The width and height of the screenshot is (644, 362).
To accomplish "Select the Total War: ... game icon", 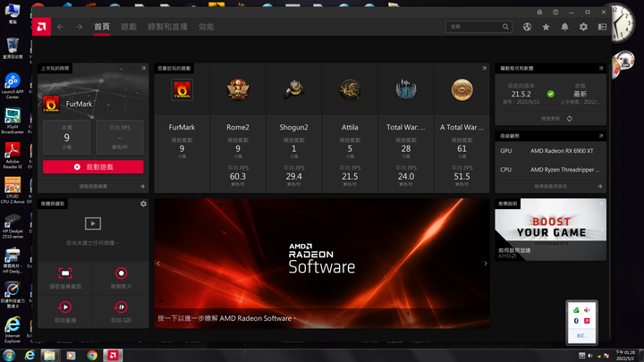I will [406, 90].
